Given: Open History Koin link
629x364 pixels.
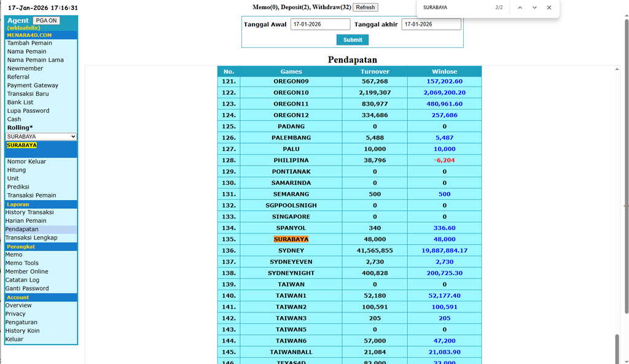Looking at the screenshot, I should 22,331.
